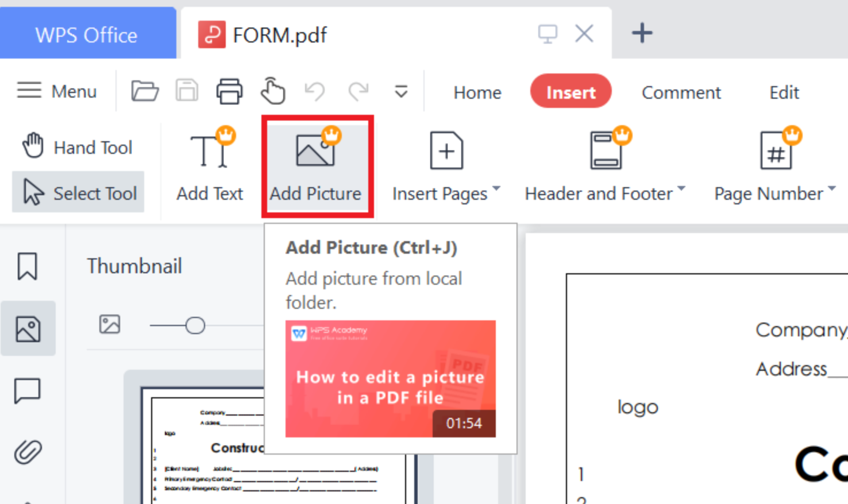The width and height of the screenshot is (848, 504).
Task: Close the FORM.pdf tab
Action: 584,33
